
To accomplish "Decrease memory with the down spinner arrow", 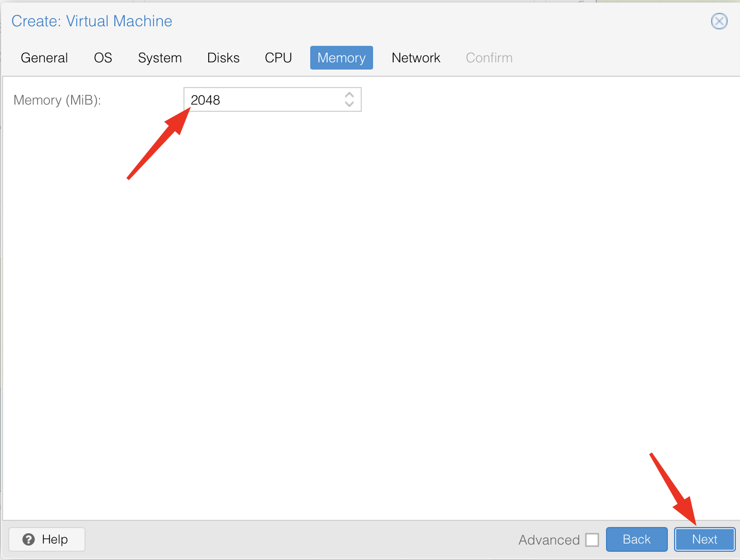I will point(349,104).
